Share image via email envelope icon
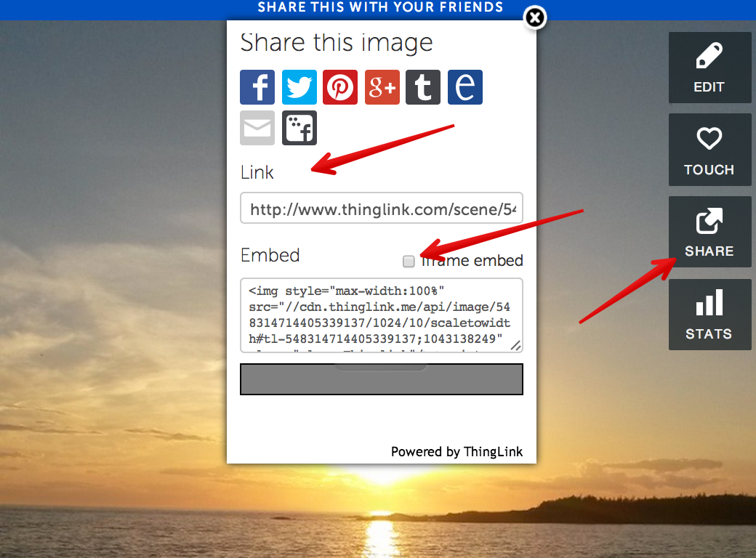This screenshot has width=756, height=558. (x=257, y=128)
